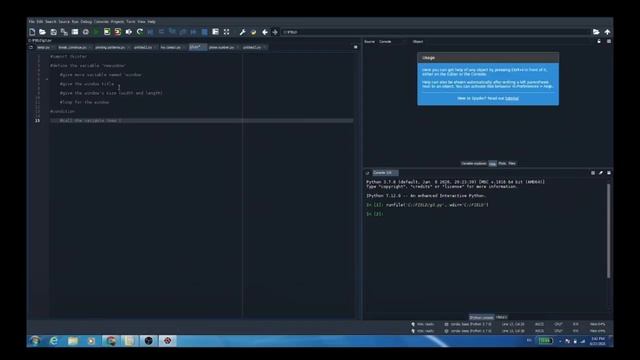Run the selection or current line

pos(129,32)
